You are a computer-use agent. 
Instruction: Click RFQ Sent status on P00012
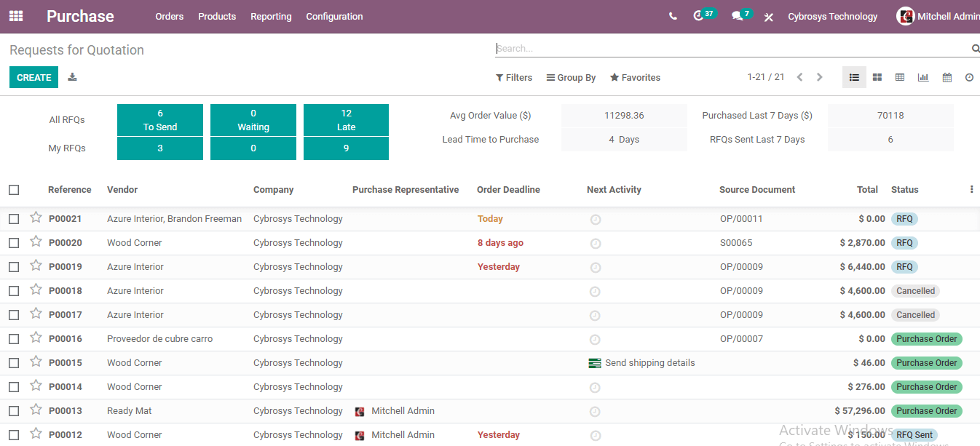(x=914, y=435)
